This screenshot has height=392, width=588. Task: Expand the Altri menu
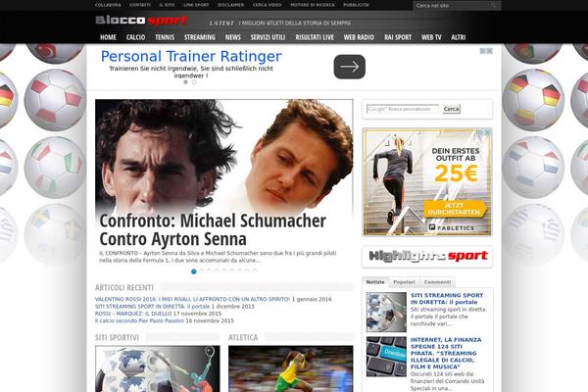[459, 37]
